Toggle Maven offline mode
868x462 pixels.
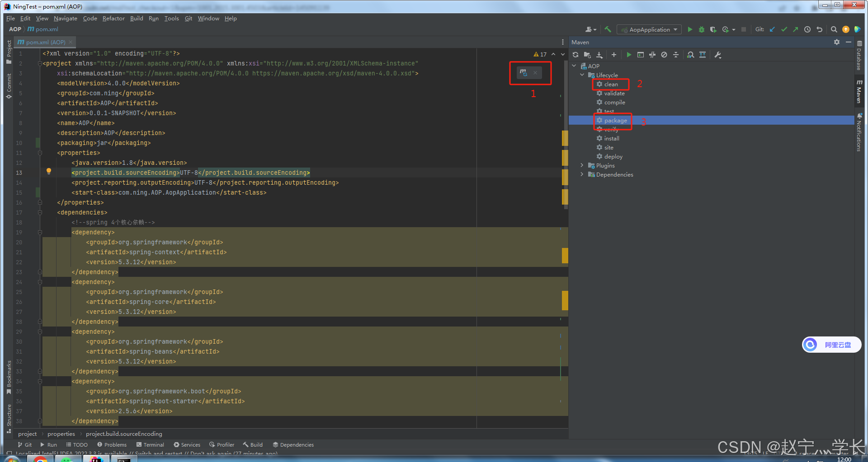[x=652, y=55]
